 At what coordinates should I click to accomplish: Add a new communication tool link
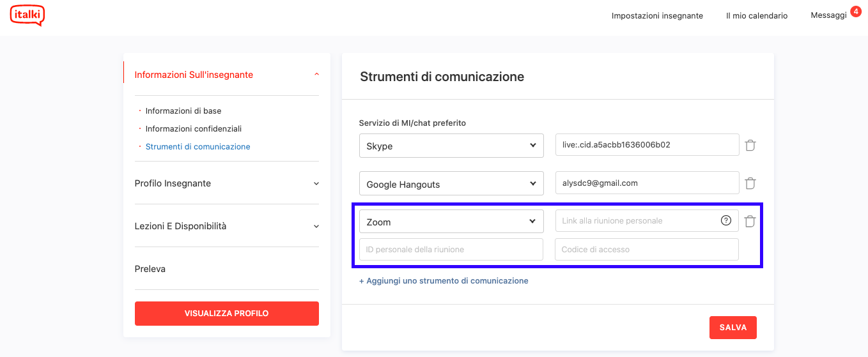pyautogui.click(x=444, y=280)
